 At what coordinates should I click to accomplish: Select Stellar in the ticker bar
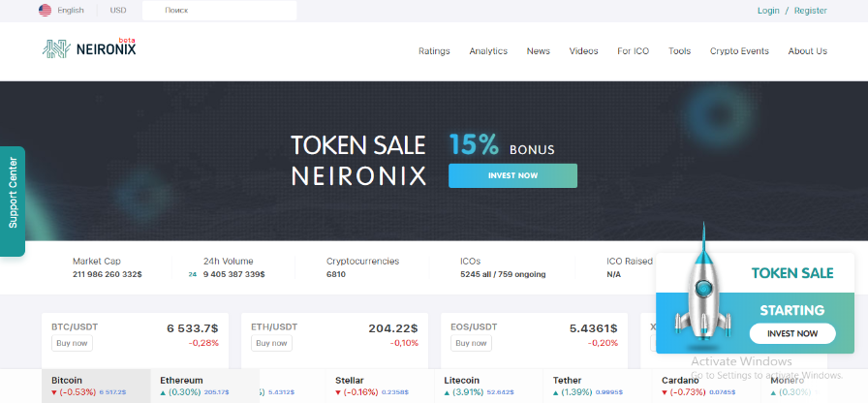[378, 386]
